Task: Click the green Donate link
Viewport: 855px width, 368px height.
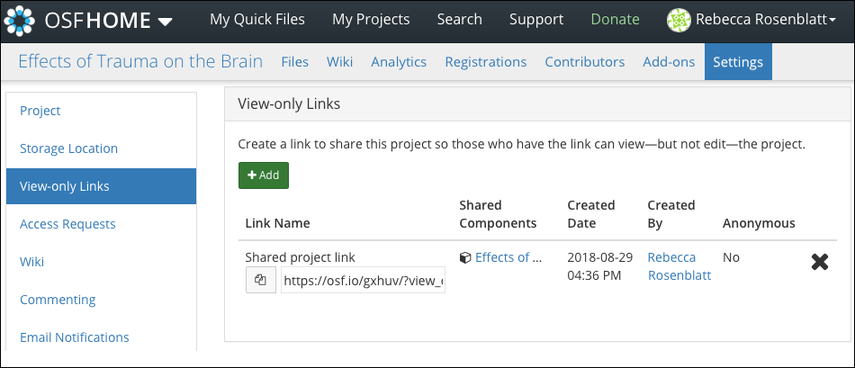Action: 615,20
